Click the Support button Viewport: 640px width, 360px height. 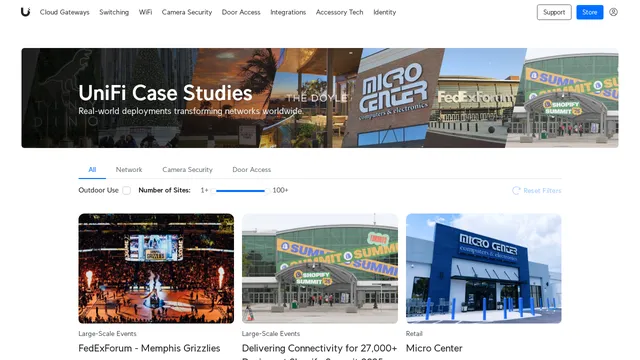pyautogui.click(x=554, y=12)
